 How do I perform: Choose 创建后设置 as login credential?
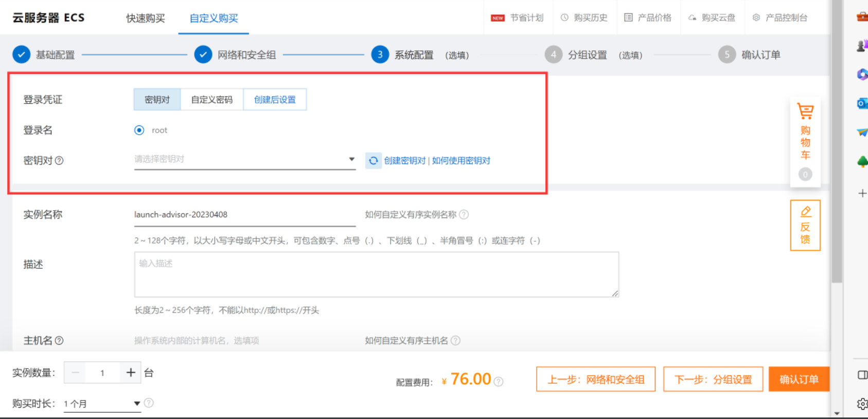pos(275,99)
